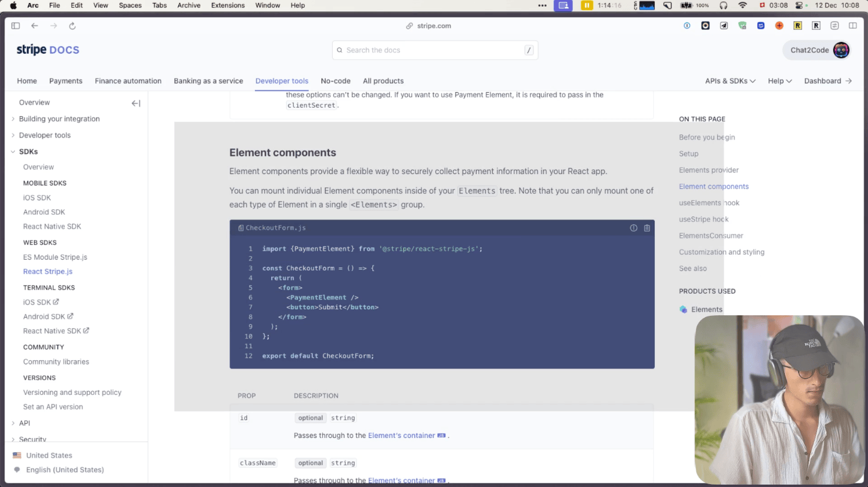Viewport: 868px width, 487px height.
Task: Open the Home docs tab
Action: coord(27,81)
